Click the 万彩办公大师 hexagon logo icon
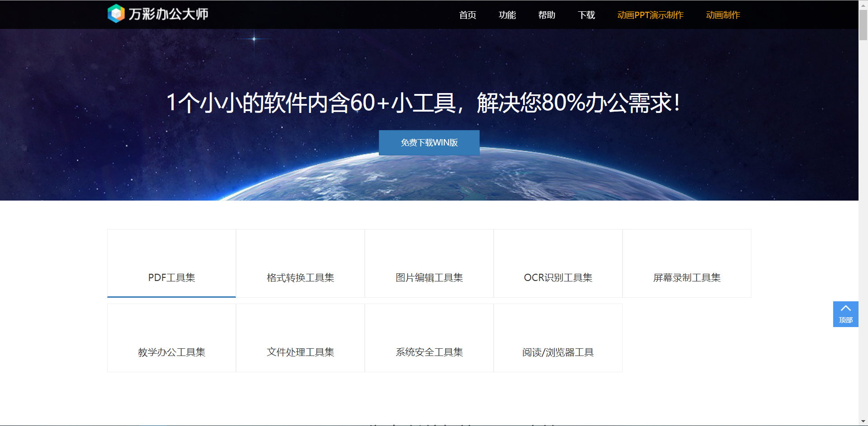868x426 pixels. pos(116,14)
